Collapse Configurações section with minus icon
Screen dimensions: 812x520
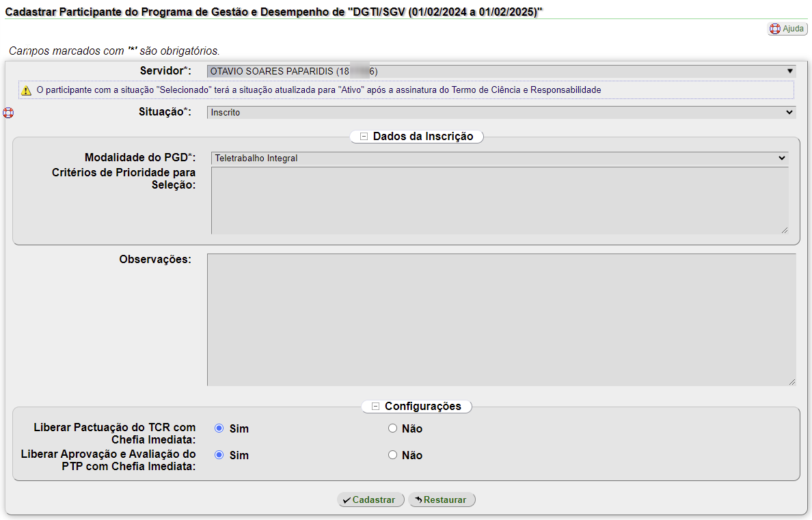[375, 407]
